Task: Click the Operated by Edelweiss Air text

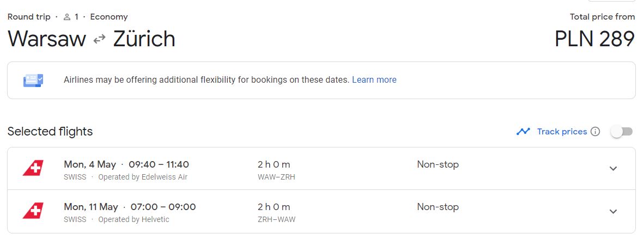Action: click(143, 177)
